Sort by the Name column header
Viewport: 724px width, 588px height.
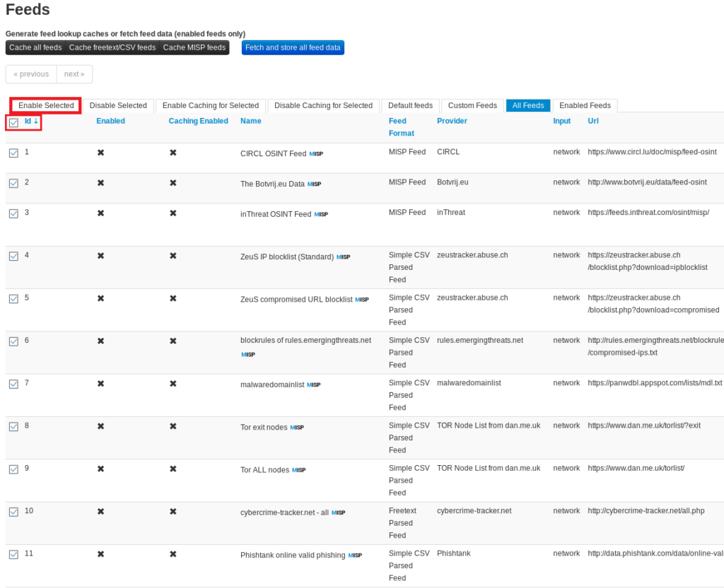pyautogui.click(x=250, y=121)
